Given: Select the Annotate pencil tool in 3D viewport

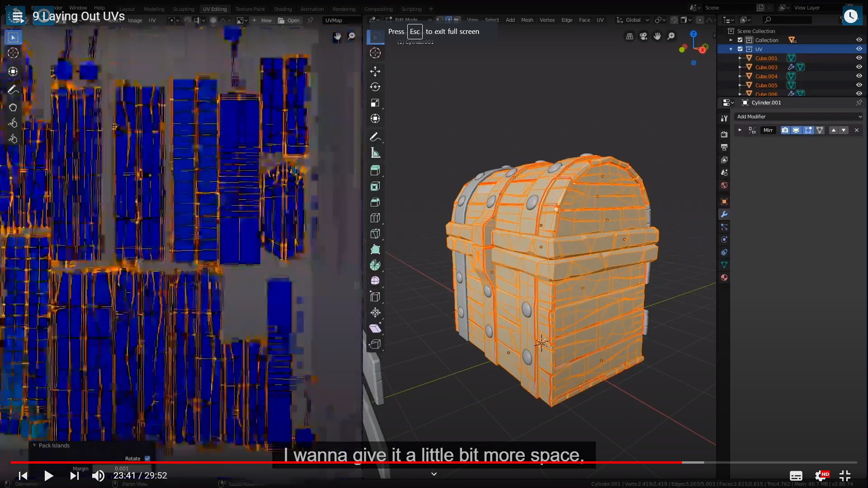Looking at the screenshot, I should coord(375,137).
